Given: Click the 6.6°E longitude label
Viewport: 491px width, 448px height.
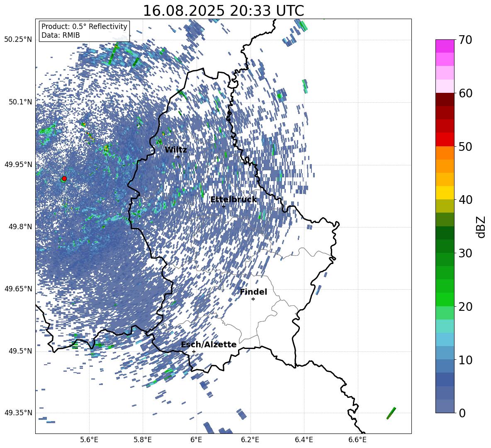Looking at the screenshot, I should pos(357,440).
